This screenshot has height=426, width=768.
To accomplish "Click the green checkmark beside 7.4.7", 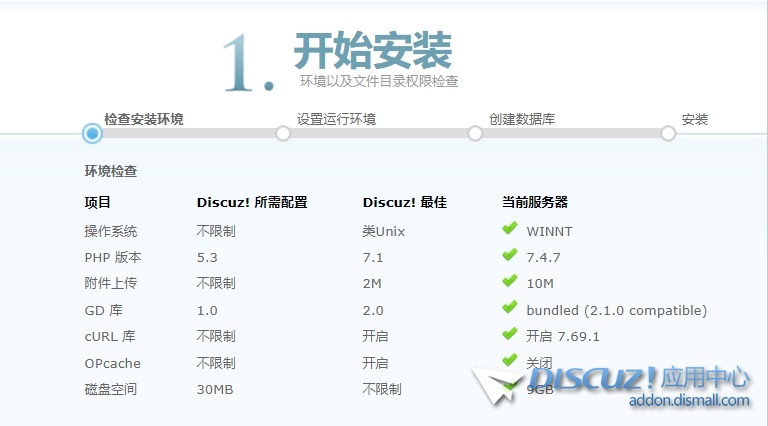I will tap(509, 254).
